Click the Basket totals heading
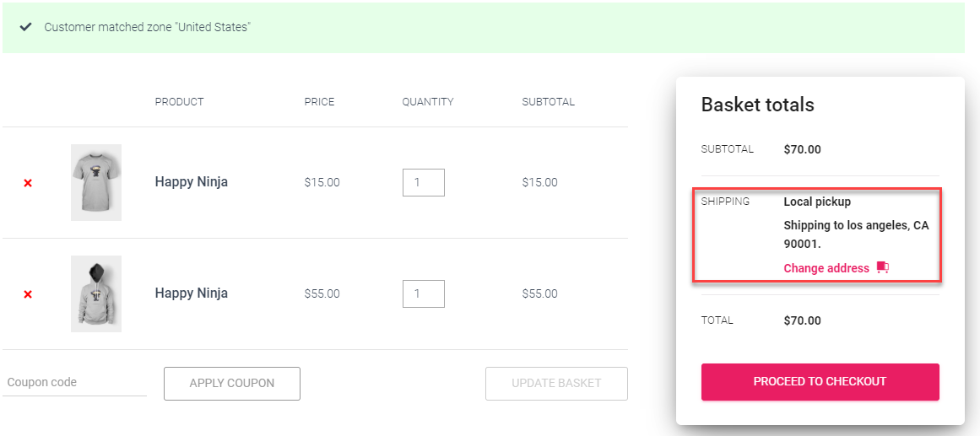The image size is (980, 436). [x=757, y=105]
